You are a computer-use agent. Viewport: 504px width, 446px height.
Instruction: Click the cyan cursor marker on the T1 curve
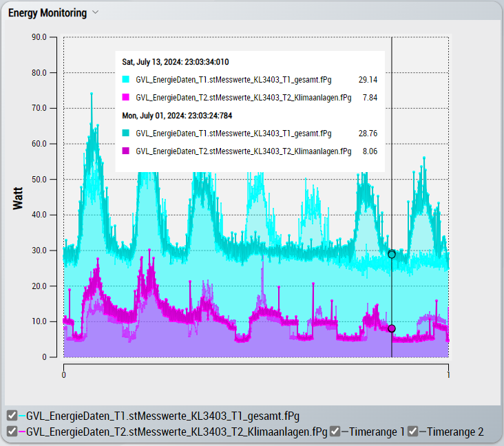click(392, 254)
